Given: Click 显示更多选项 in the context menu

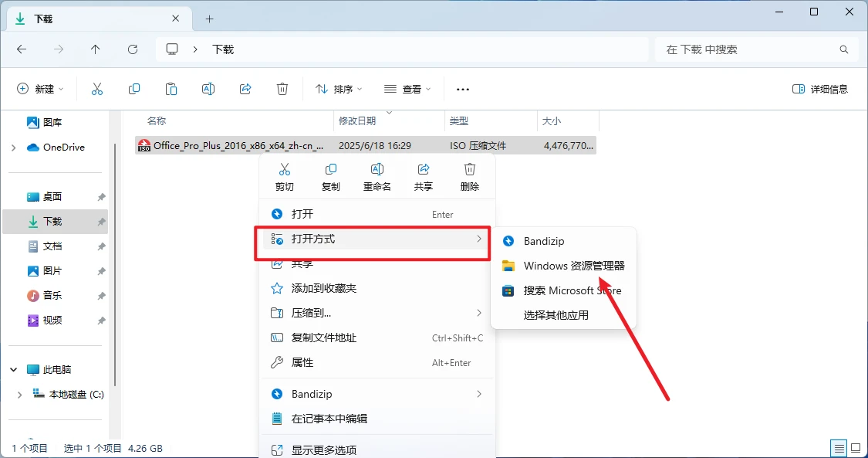Looking at the screenshot, I should pyautogui.click(x=377, y=450).
